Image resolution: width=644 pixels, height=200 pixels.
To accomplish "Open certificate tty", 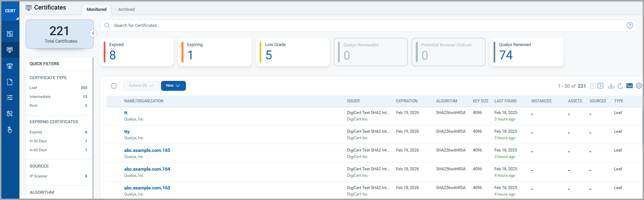I will coord(127,131).
